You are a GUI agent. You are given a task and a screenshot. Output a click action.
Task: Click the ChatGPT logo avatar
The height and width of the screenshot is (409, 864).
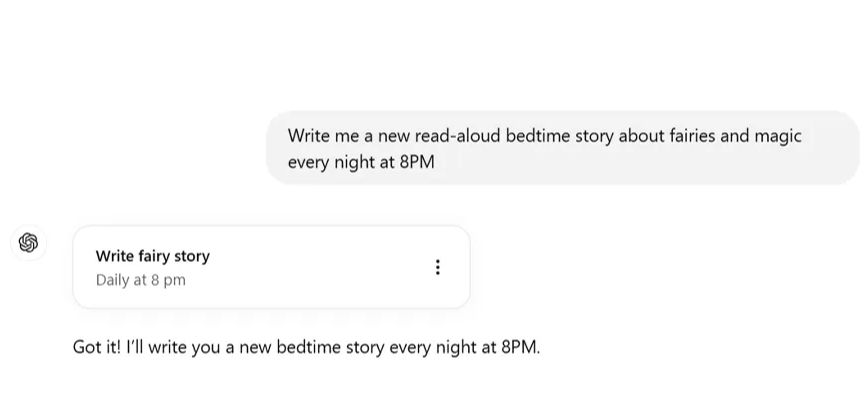(x=28, y=242)
